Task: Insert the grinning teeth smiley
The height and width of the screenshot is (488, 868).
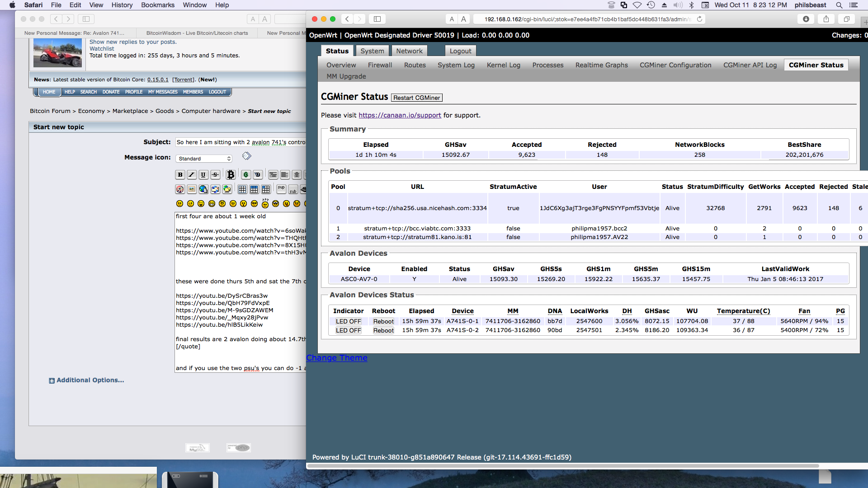Action: click(212, 204)
